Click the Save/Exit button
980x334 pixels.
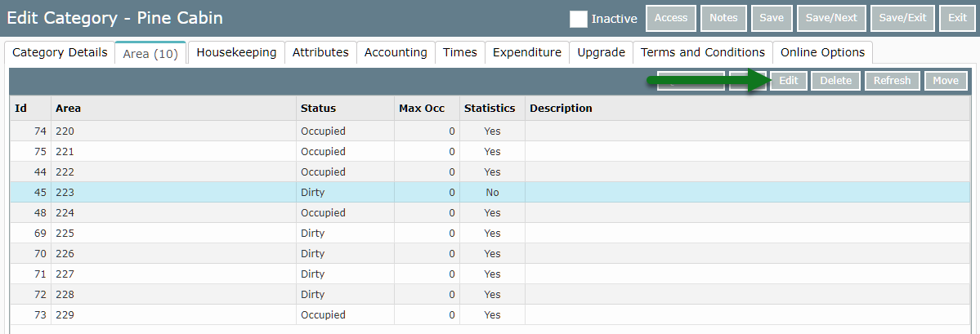(902, 18)
